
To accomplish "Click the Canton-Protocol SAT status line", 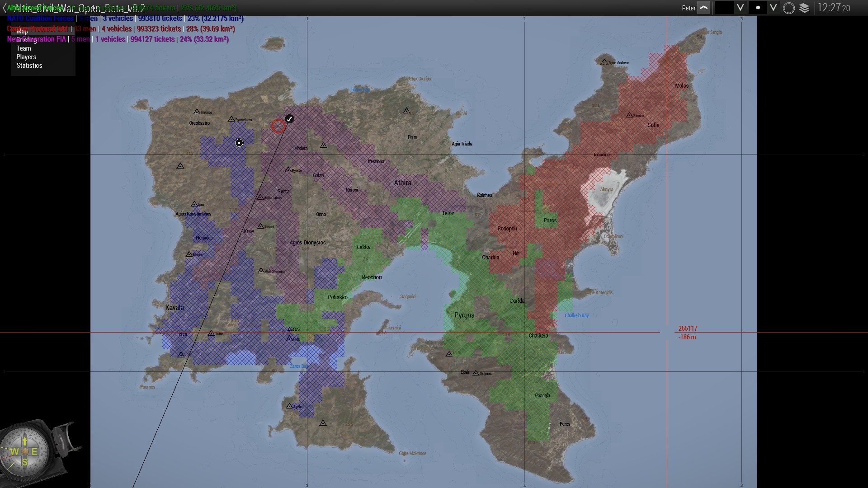I will click(x=121, y=29).
